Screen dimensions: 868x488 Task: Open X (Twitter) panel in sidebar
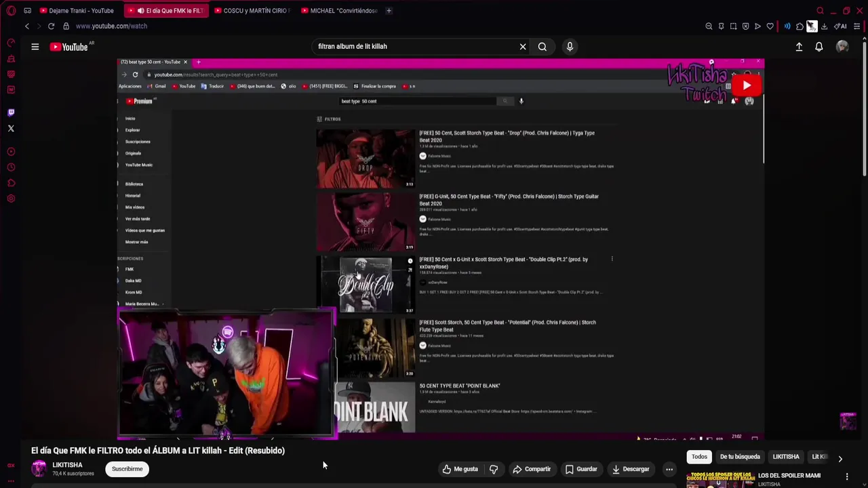point(11,128)
